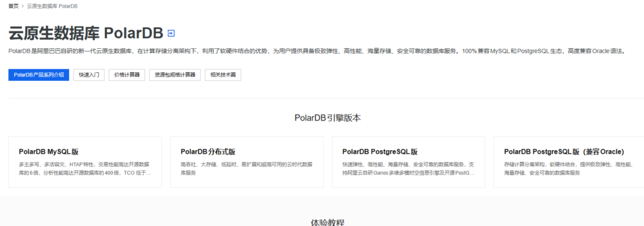Screen dimensions: 644x226
Task: Open PolarDB PostgreSQL版（兼容Oracle）card
Action: tap(569, 162)
